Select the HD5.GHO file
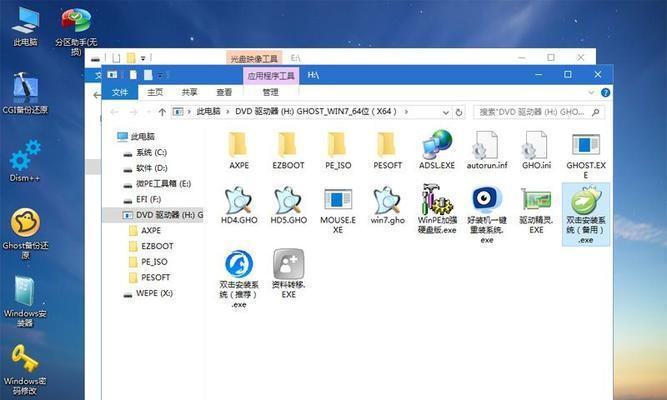Viewport: 667px width, 400px height. click(288, 205)
